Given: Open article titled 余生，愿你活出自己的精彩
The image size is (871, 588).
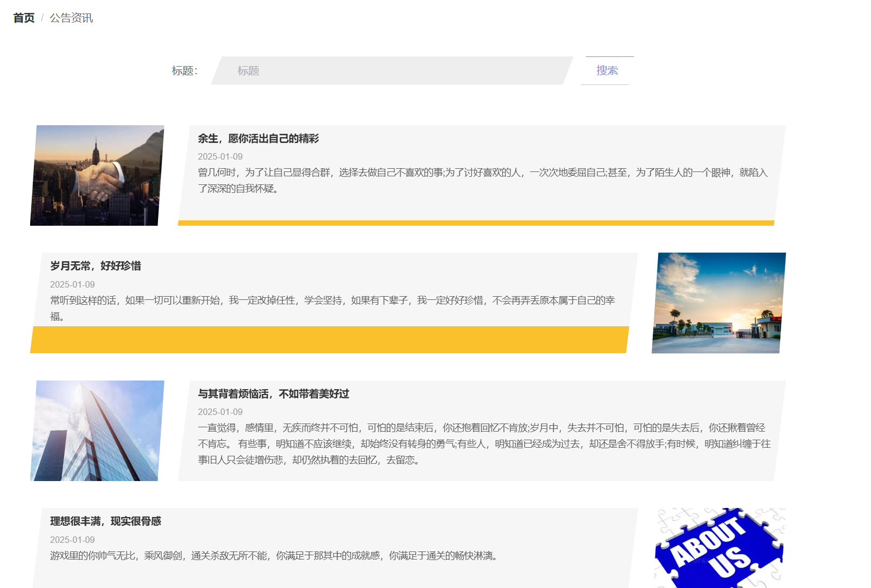Looking at the screenshot, I should click(x=258, y=139).
